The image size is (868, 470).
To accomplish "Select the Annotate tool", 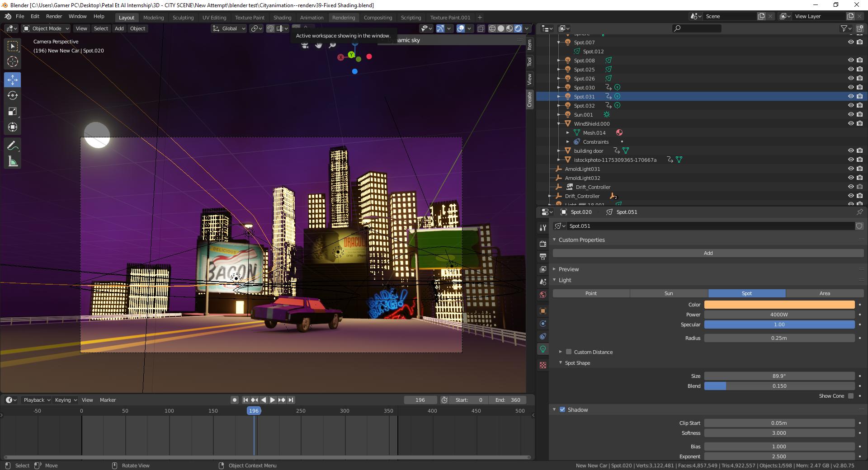I will (12, 146).
